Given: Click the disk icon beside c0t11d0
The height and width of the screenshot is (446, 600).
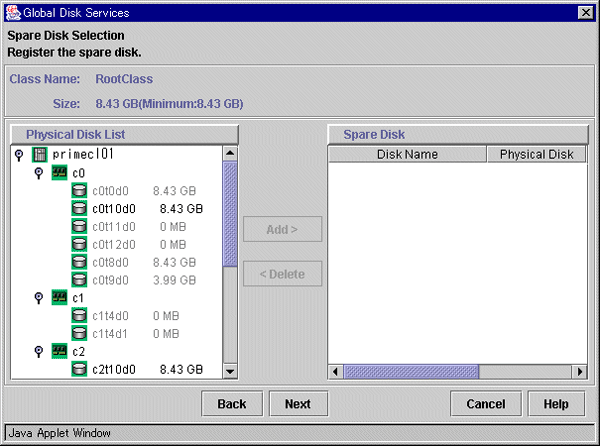Looking at the screenshot, I should tap(79, 226).
